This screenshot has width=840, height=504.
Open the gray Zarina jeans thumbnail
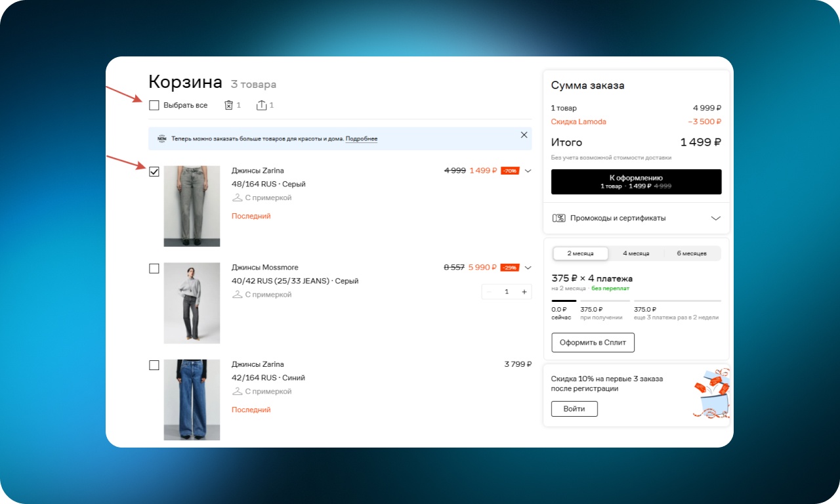pyautogui.click(x=192, y=206)
